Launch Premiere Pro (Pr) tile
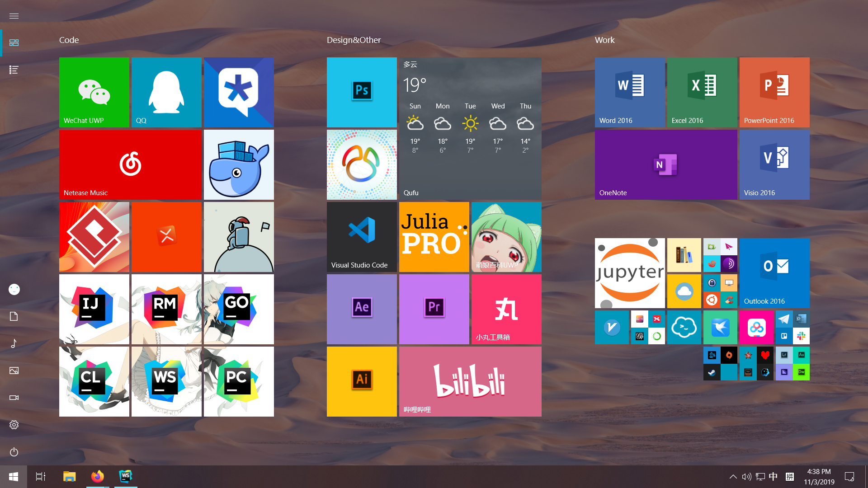The image size is (868, 488). coord(434,309)
